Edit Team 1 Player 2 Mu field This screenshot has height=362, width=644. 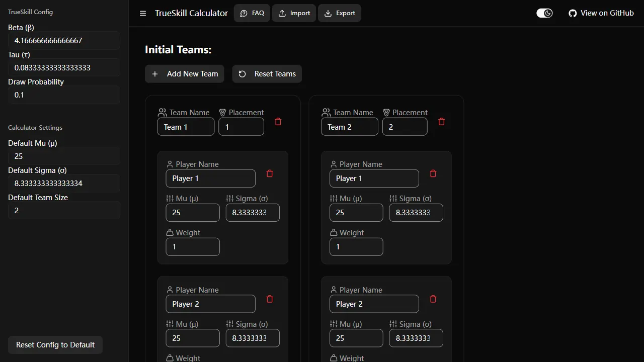pyautogui.click(x=193, y=338)
